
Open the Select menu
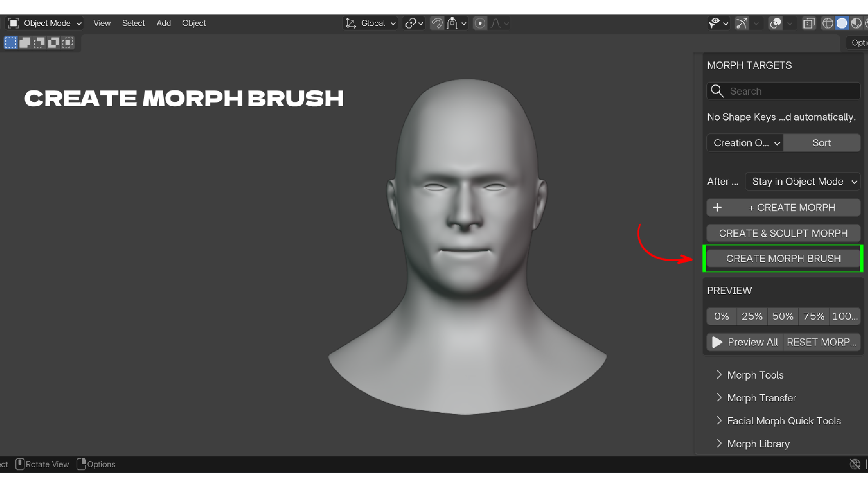(x=133, y=23)
